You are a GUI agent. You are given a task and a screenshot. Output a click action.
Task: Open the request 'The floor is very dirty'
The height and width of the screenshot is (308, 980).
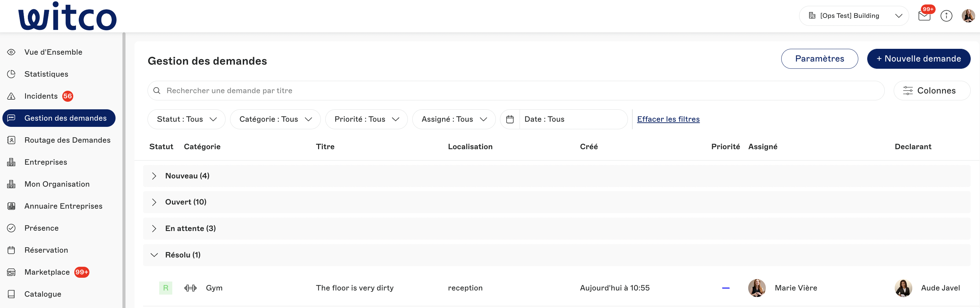point(355,288)
